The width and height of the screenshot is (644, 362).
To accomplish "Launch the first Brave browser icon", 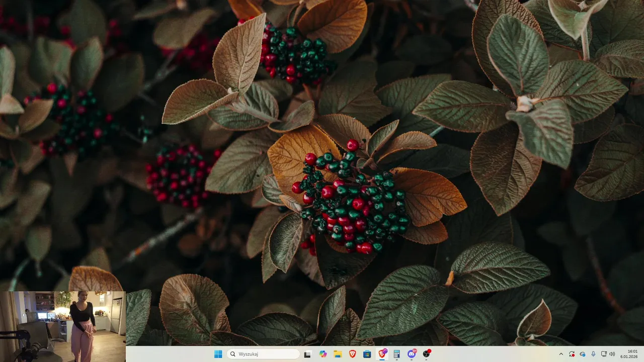I will click(352, 354).
